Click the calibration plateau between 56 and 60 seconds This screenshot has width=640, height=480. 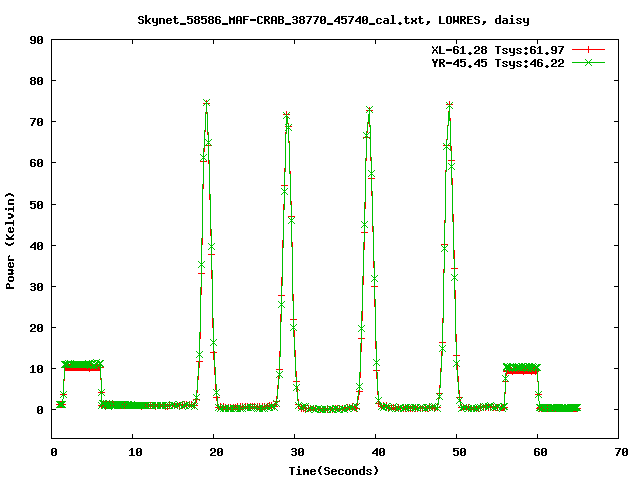[522, 369]
